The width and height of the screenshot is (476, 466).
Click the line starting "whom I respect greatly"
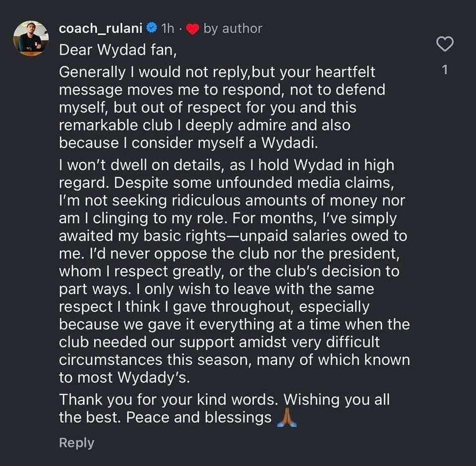click(x=229, y=272)
